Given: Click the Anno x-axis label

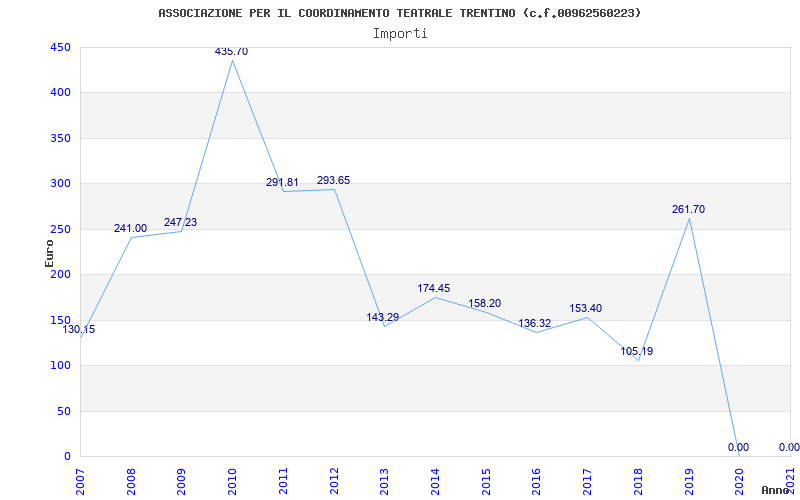Looking at the screenshot, I should pos(777,490).
